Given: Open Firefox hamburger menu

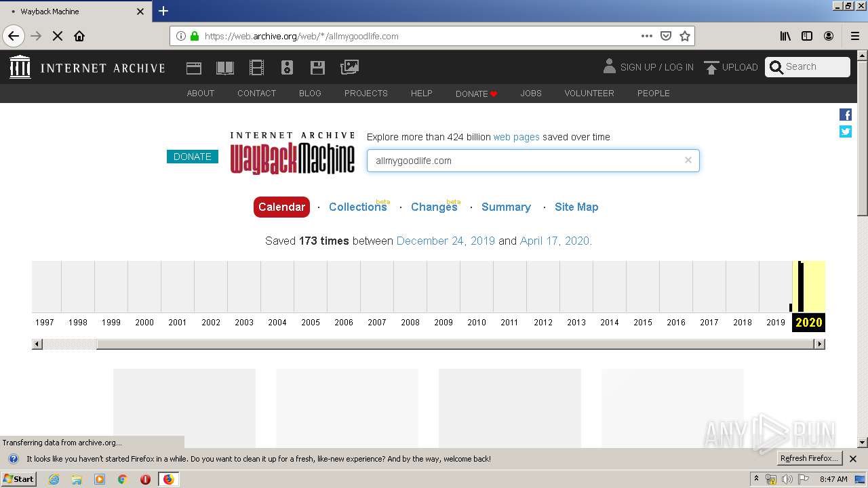Looking at the screenshot, I should click(854, 36).
